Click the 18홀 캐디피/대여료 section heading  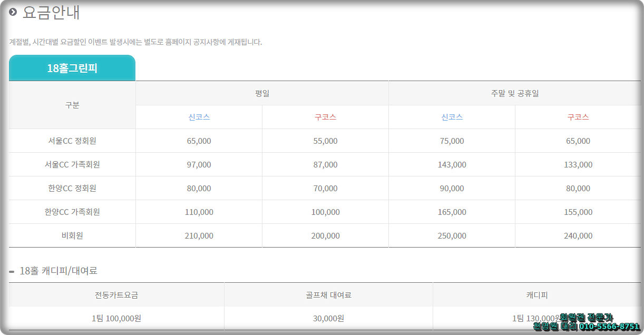pos(58,271)
